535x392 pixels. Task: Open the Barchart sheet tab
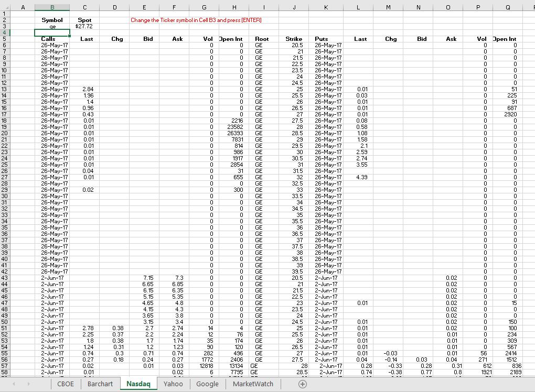point(100,384)
